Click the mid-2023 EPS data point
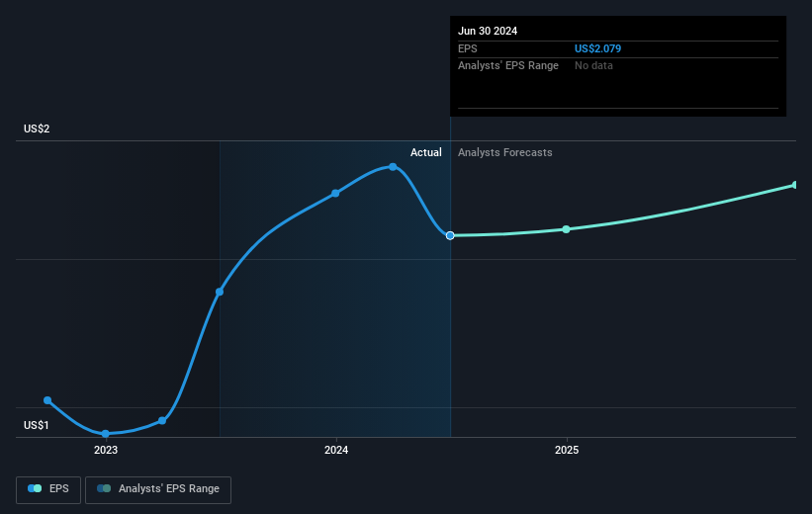The image size is (812, 514). 220,292
